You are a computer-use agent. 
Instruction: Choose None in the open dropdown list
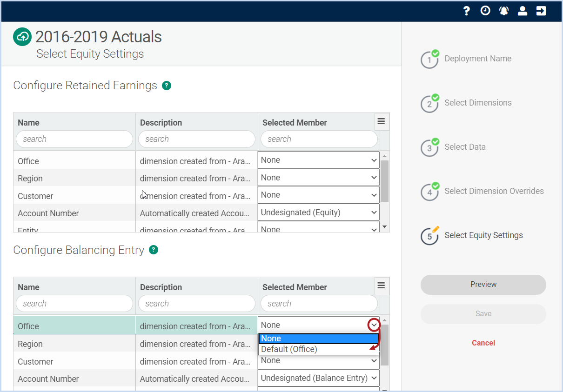(x=319, y=339)
